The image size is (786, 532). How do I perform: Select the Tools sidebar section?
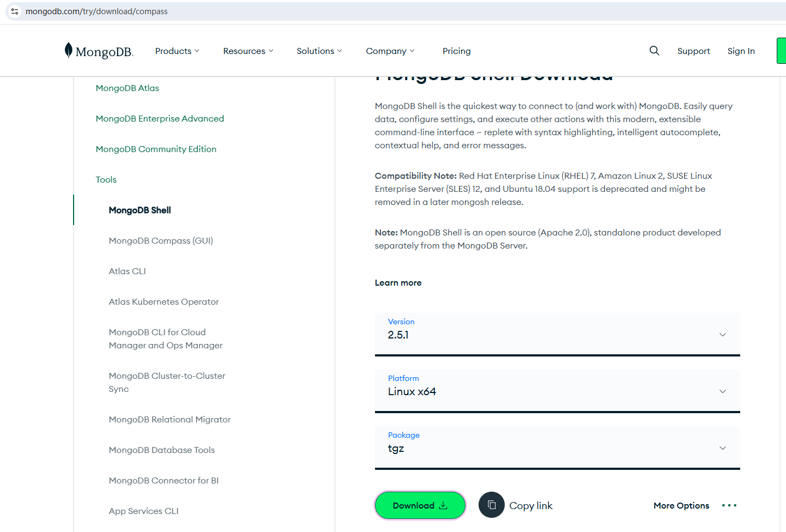(106, 179)
